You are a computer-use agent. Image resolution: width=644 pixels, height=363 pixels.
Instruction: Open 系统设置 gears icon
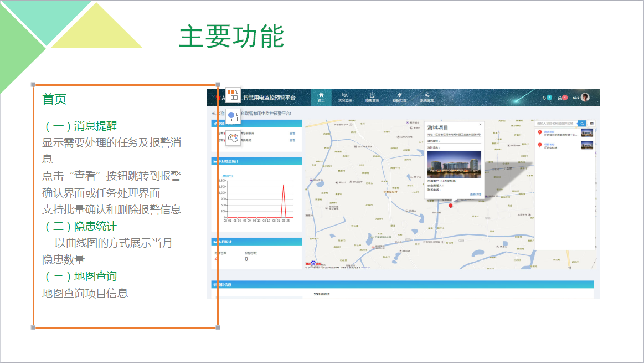click(426, 98)
